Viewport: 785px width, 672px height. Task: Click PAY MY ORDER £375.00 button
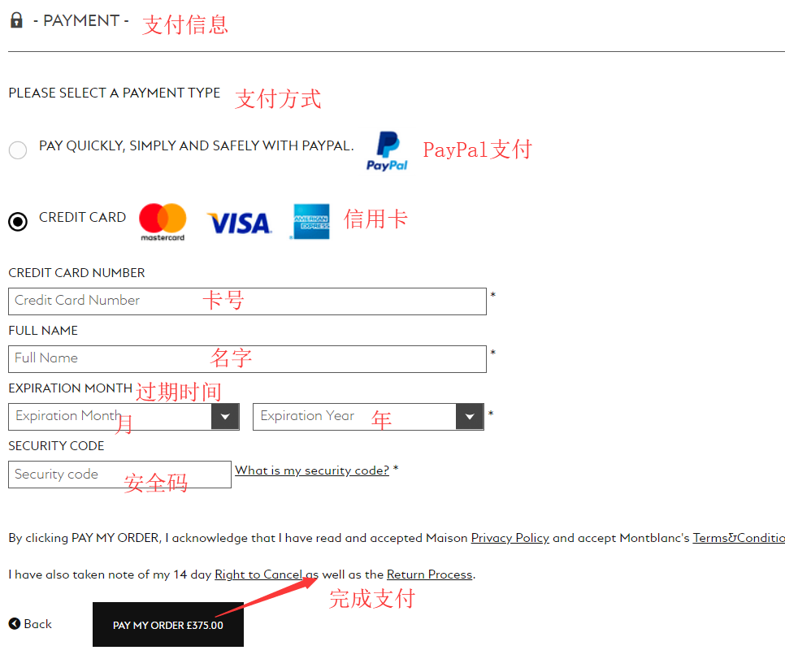168,624
